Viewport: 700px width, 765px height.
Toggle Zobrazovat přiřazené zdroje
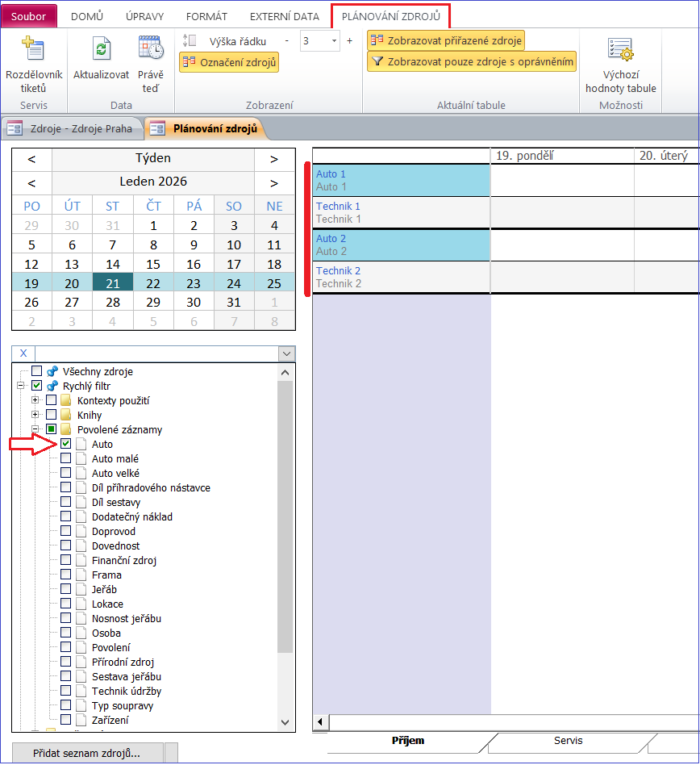coord(446,40)
